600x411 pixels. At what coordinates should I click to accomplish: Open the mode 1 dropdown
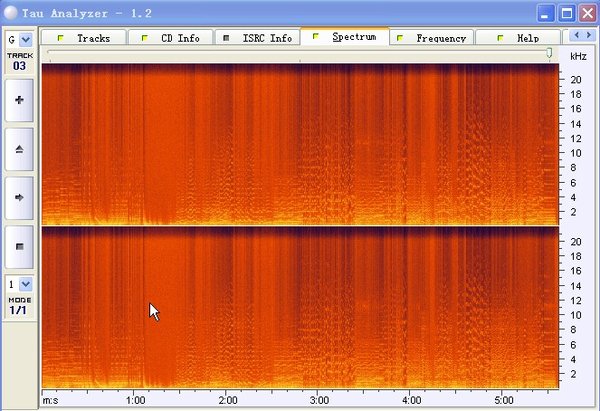pos(26,284)
